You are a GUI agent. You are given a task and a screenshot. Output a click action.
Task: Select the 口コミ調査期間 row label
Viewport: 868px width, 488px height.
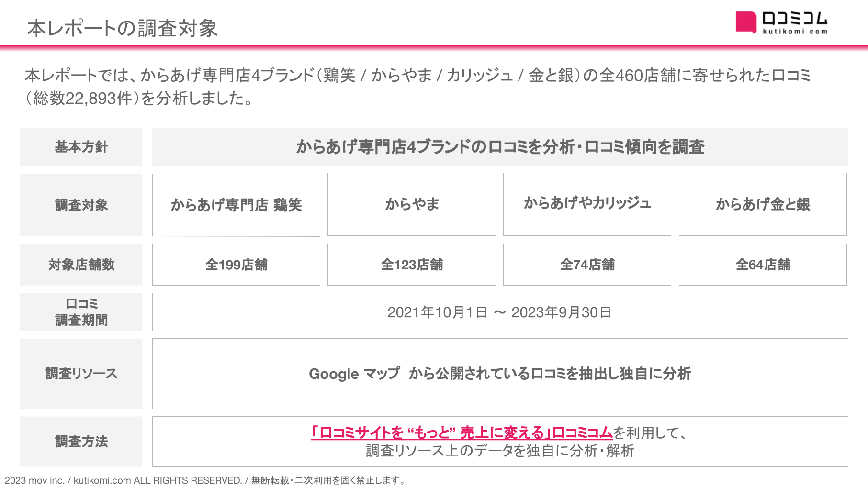pos(81,312)
